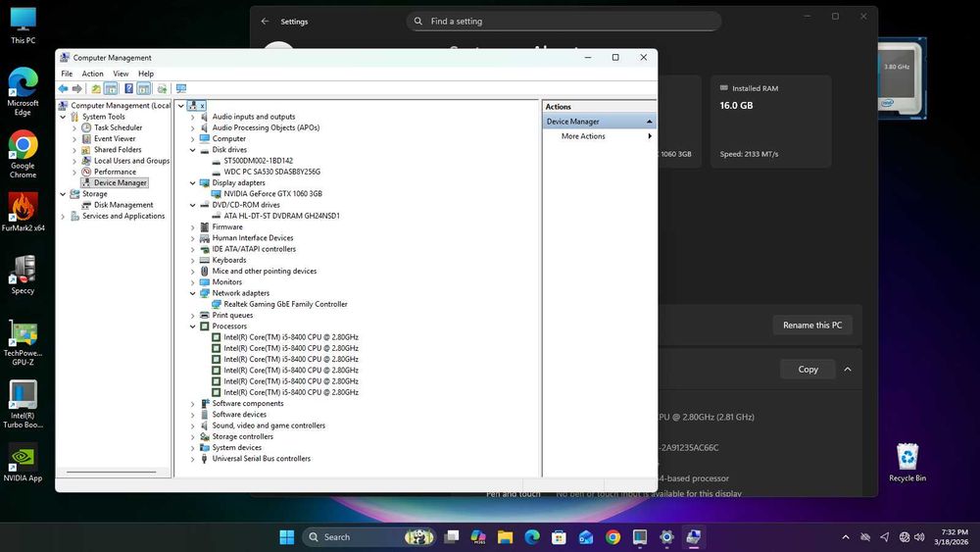980x552 pixels.
Task: Click the Back arrow in Computer Management toolbar
Action: pyautogui.click(x=63, y=89)
